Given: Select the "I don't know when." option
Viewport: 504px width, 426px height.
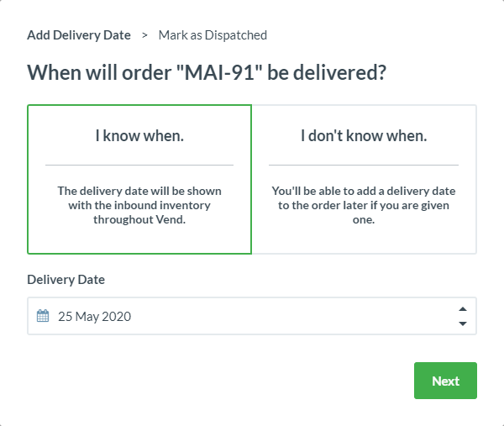Looking at the screenshot, I should tap(364, 180).
